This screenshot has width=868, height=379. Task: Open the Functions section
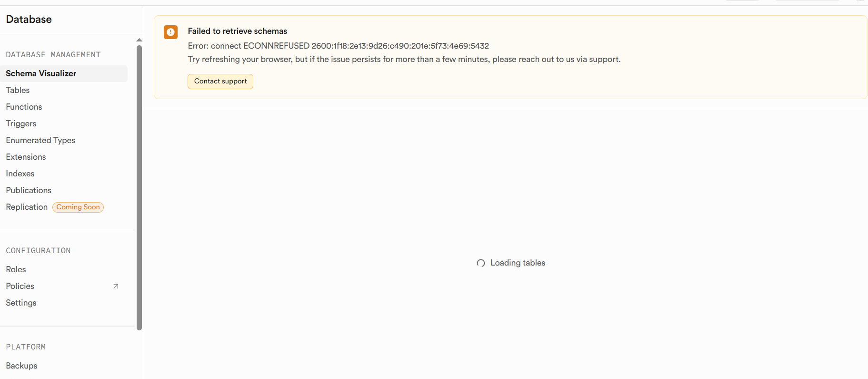[x=24, y=107]
